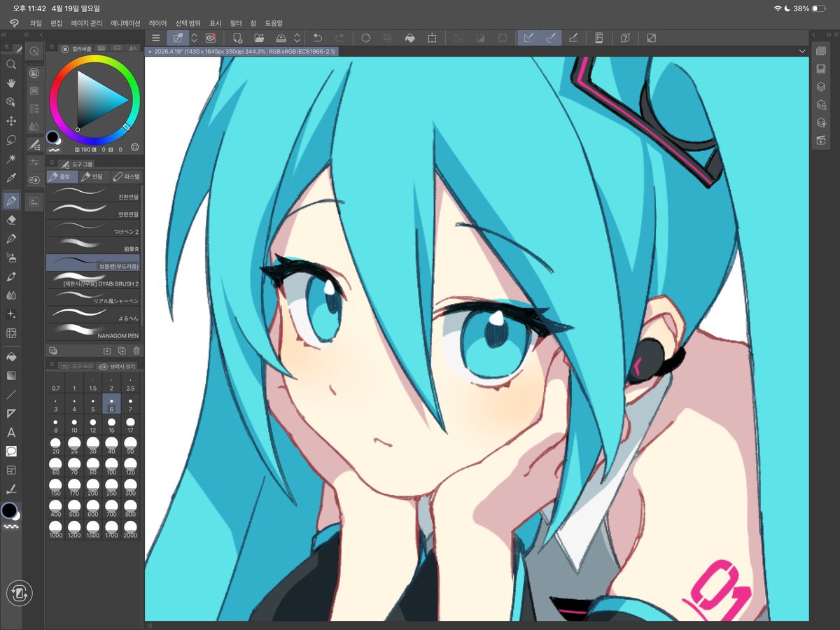The image size is (840, 630).
Task: Expand canvas tab dropdown chevron at right
Action: (x=801, y=51)
